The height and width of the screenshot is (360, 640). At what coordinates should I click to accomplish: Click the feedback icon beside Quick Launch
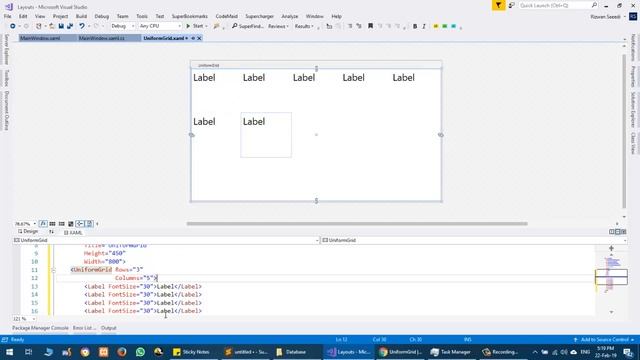pos(511,5)
